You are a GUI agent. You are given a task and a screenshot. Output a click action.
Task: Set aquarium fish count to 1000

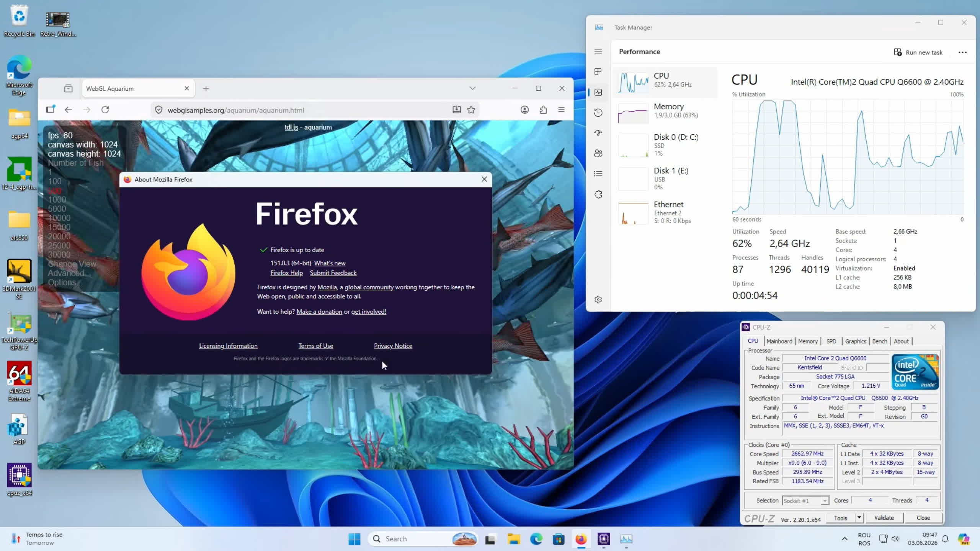(57, 200)
